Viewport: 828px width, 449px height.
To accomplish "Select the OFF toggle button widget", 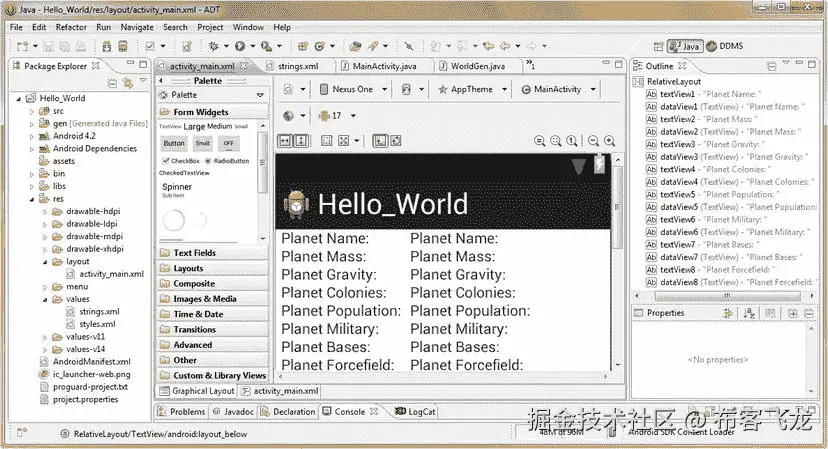I will coord(228,143).
